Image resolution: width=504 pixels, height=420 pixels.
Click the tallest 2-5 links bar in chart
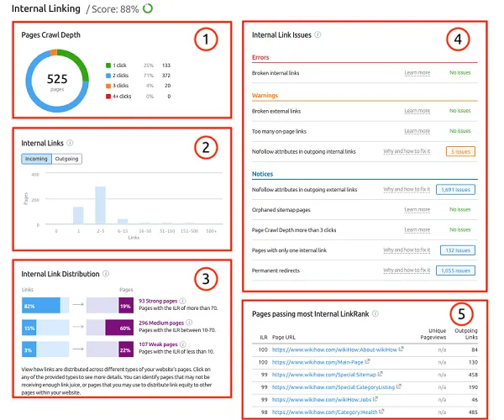101,205
